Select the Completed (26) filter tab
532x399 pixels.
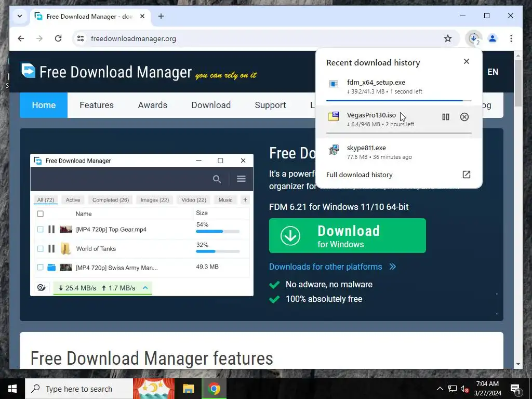(x=111, y=200)
